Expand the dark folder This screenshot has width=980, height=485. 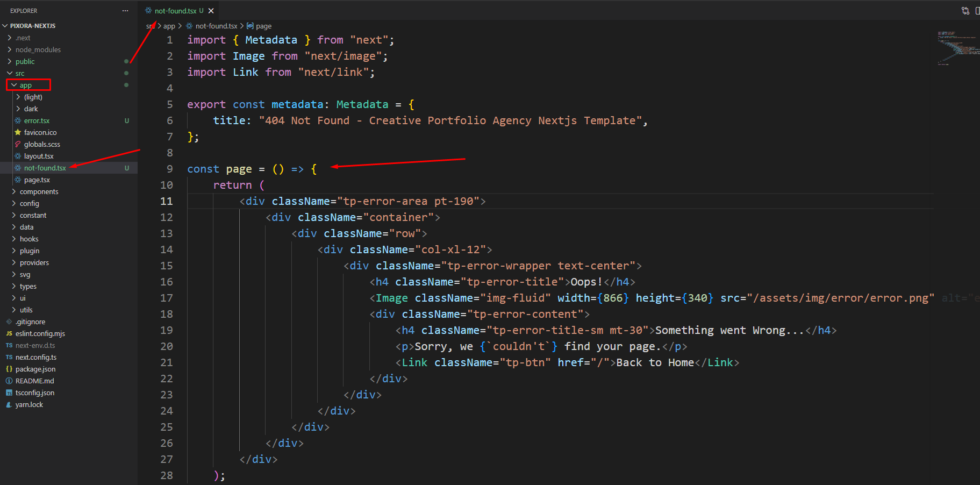[18, 109]
